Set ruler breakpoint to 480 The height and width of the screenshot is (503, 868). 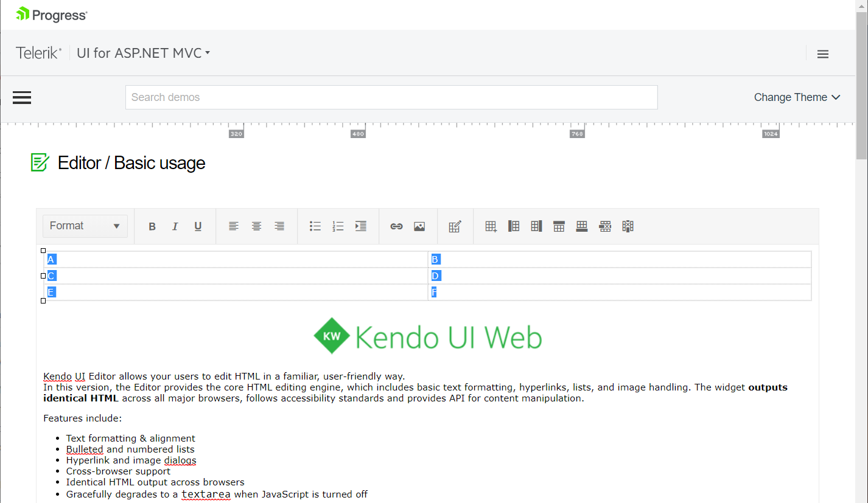pyautogui.click(x=358, y=134)
